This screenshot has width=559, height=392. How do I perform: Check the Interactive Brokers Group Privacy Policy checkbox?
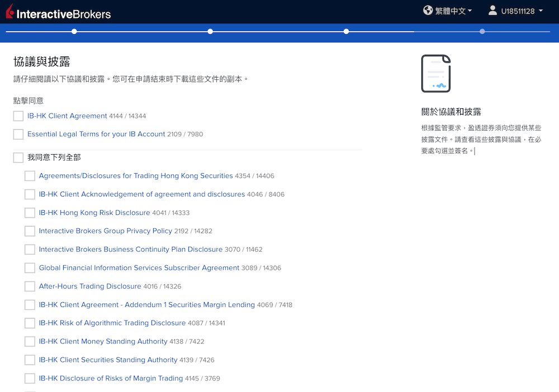point(30,231)
